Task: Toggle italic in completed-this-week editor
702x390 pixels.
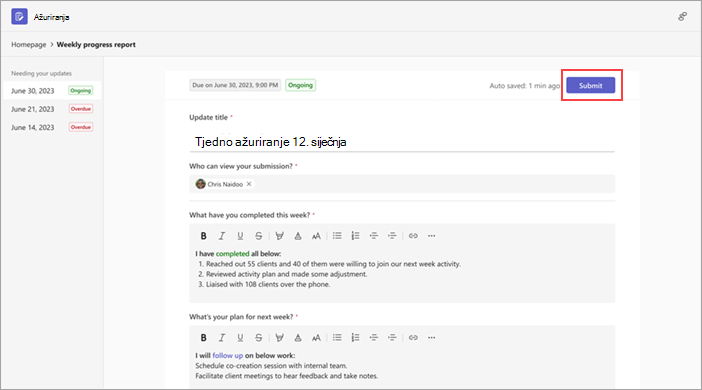Action: point(222,236)
